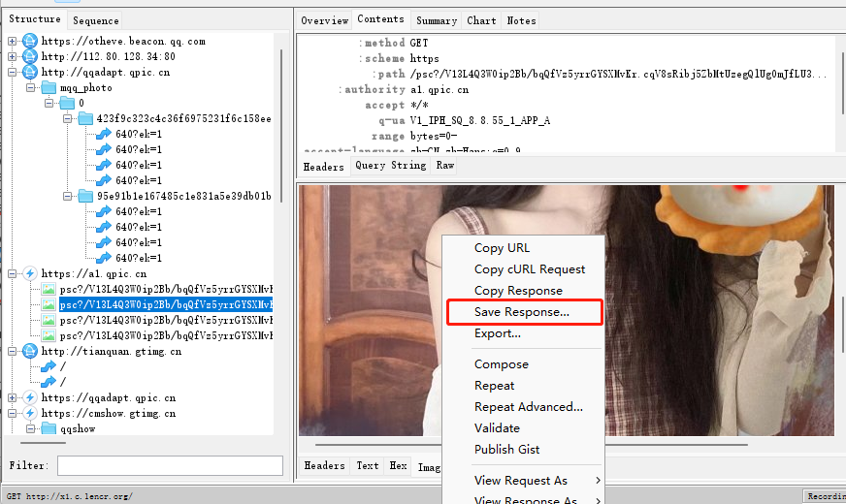Choose Repeat Advanced... from the context menu

[523, 407]
